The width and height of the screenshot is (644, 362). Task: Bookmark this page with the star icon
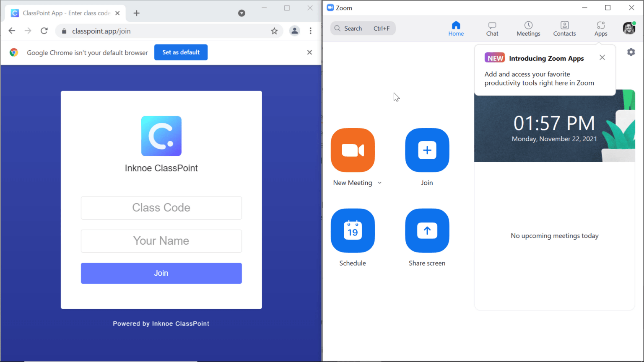[x=274, y=31]
